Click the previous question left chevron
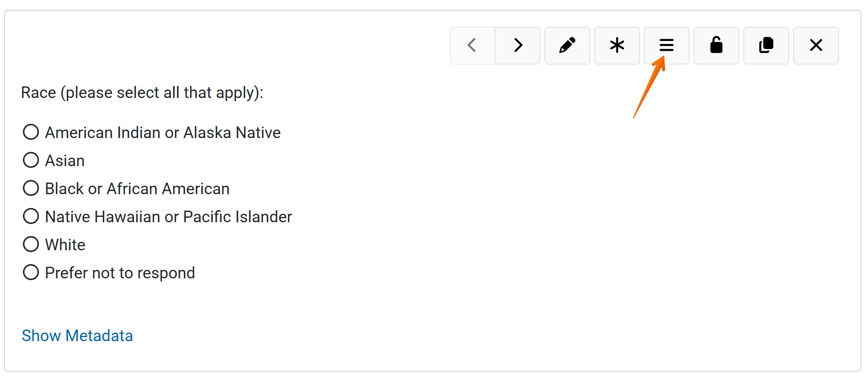The width and height of the screenshot is (868, 383). pyautogui.click(x=472, y=45)
